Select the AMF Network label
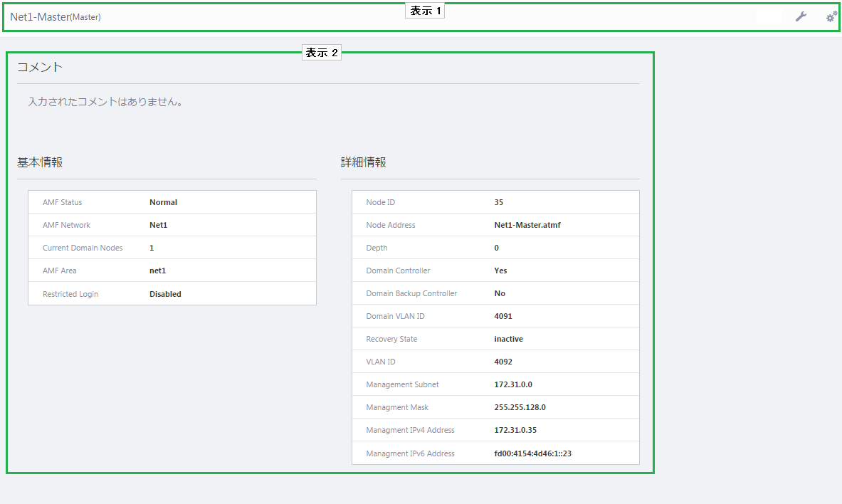Image resolution: width=842 pixels, height=504 pixels. coord(67,225)
